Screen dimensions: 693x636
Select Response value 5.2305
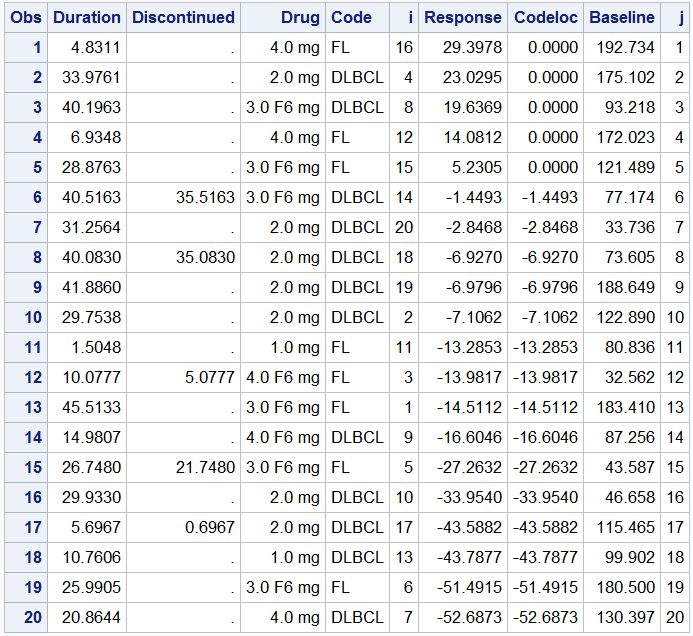476,168
